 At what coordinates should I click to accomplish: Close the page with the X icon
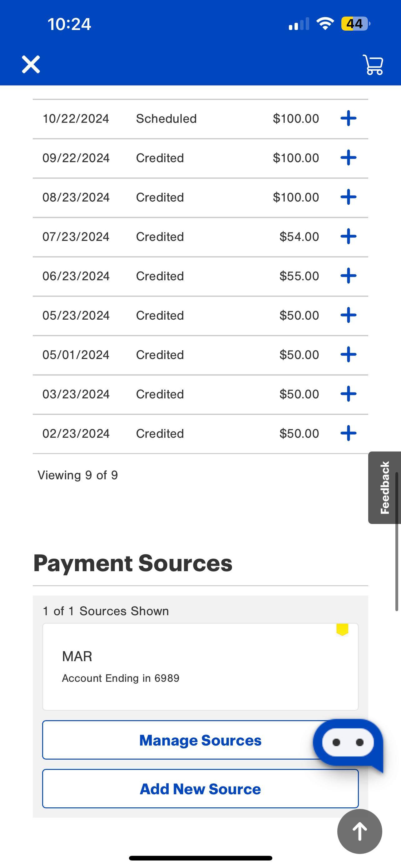(31, 64)
